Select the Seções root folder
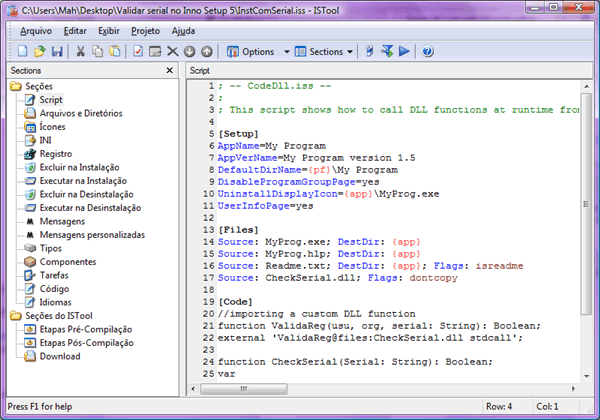Screen dimensions: 600x420 click(x=39, y=86)
